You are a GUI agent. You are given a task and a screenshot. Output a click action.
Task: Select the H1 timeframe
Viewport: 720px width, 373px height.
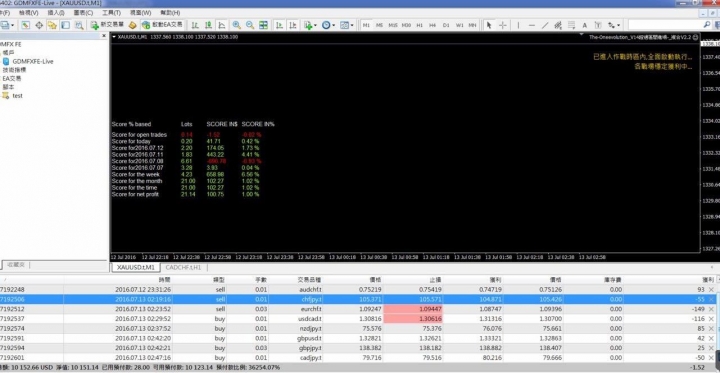419,25
